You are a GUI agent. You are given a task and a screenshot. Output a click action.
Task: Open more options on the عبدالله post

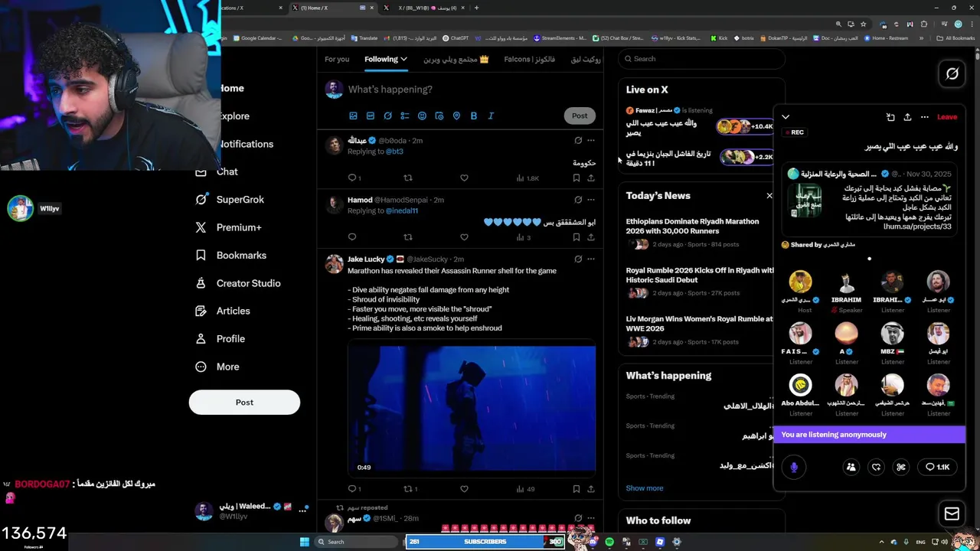[x=591, y=141]
